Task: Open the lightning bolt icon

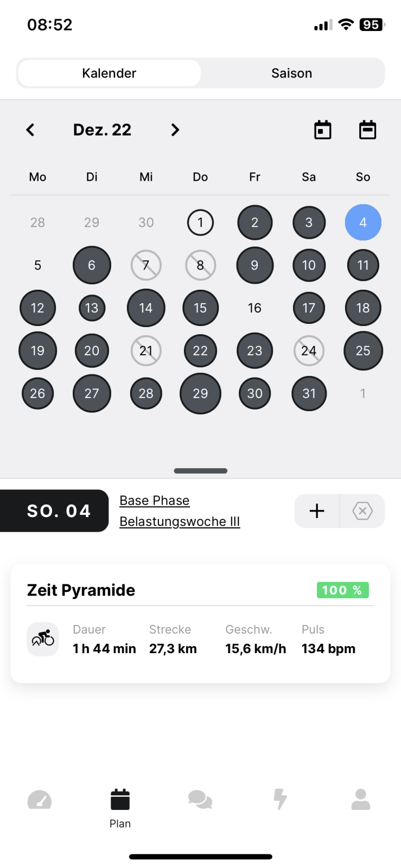Action: click(x=280, y=800)
